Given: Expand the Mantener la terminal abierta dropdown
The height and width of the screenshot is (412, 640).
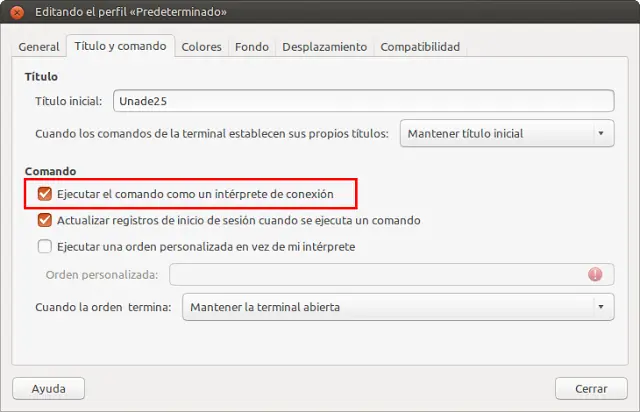Looking at the screenshot, I should click(398, 307).
